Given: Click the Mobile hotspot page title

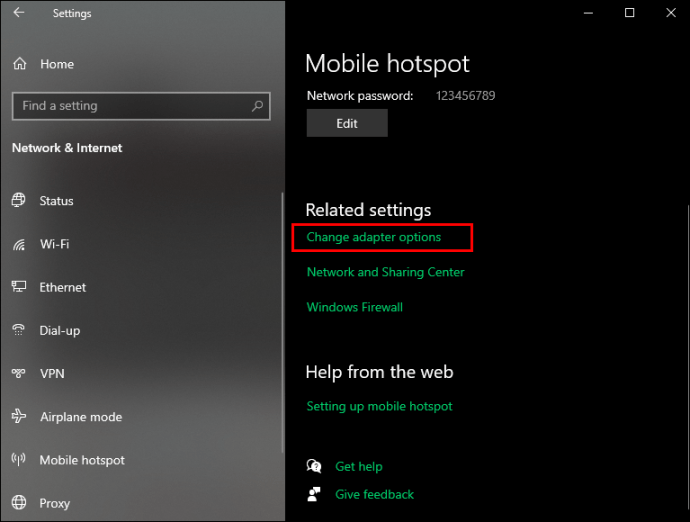Looking at the screenshot, I should pos(387,64).
